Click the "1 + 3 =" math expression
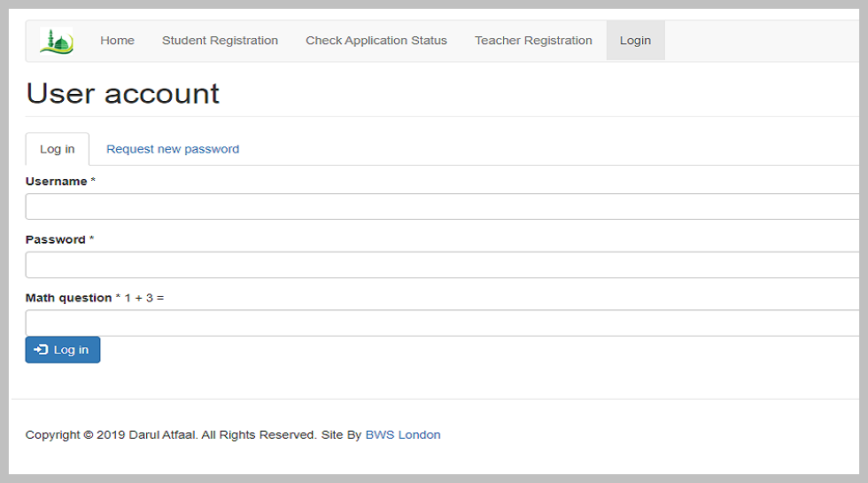 click(x=144, y=298)
